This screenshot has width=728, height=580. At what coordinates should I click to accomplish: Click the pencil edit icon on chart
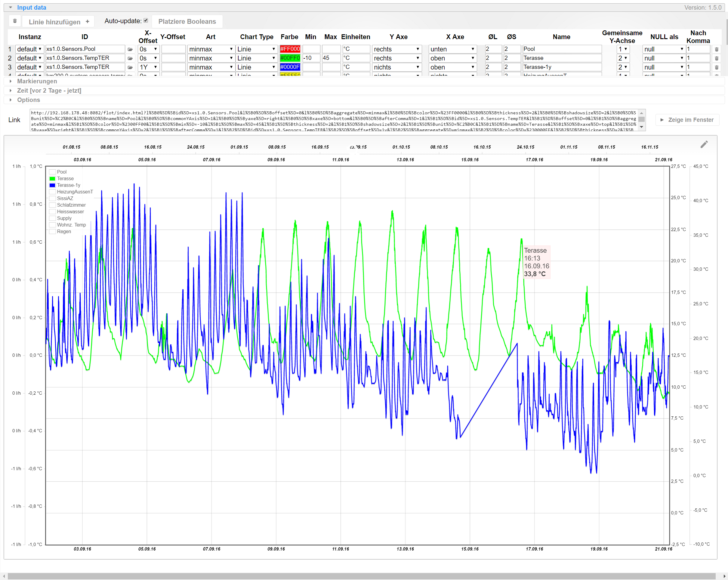tap(704, 144)
